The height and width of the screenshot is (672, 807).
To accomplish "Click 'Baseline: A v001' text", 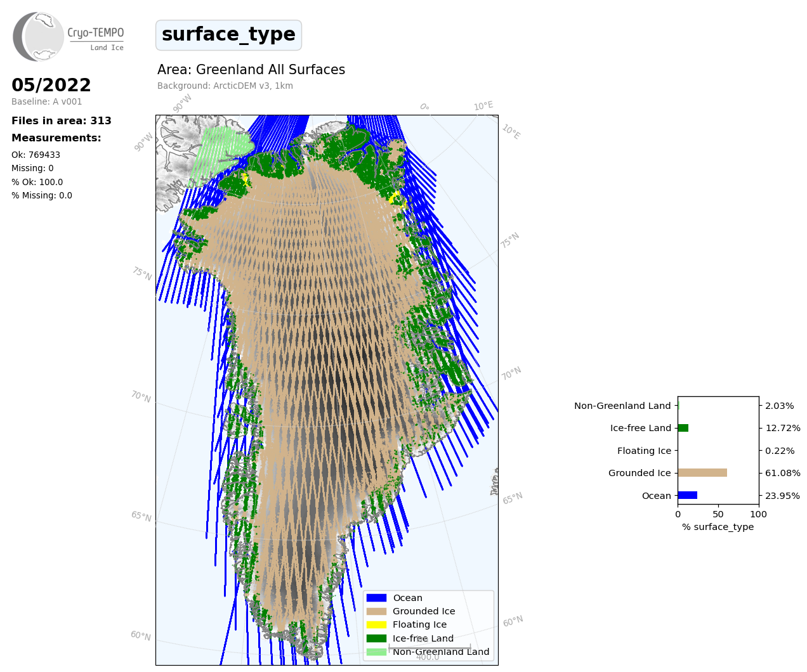I will (x=46, y=101).
